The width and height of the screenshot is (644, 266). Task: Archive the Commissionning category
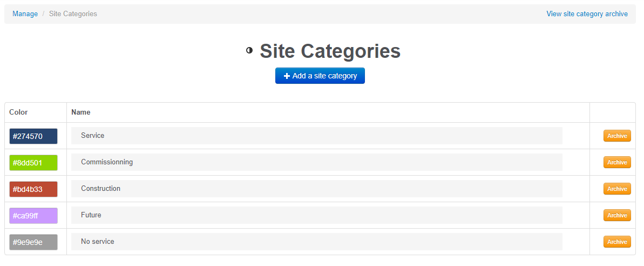pos(617,163)
